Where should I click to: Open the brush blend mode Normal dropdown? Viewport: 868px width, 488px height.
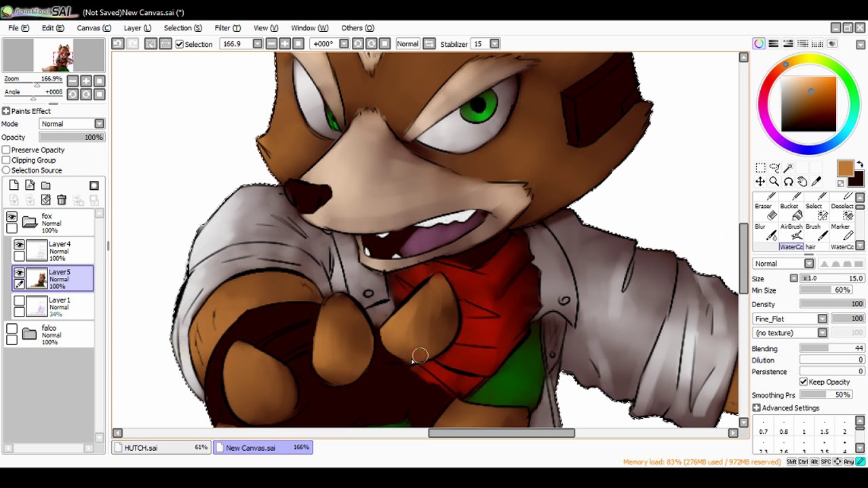(x=809, y=264)
